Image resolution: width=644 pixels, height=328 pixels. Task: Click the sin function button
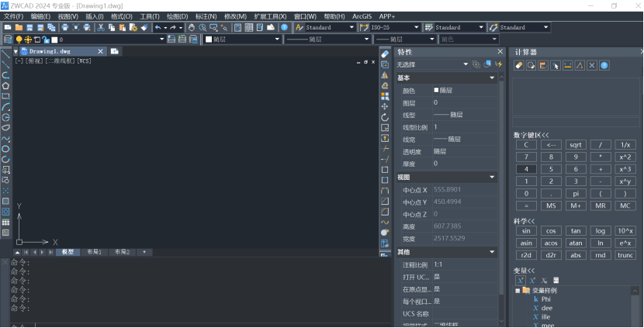coord(526,231)
